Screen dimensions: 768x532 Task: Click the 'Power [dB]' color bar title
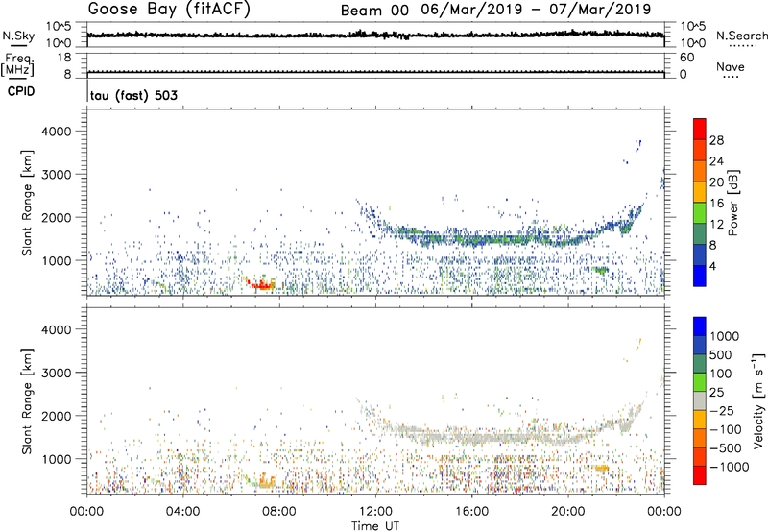(732, 203)
